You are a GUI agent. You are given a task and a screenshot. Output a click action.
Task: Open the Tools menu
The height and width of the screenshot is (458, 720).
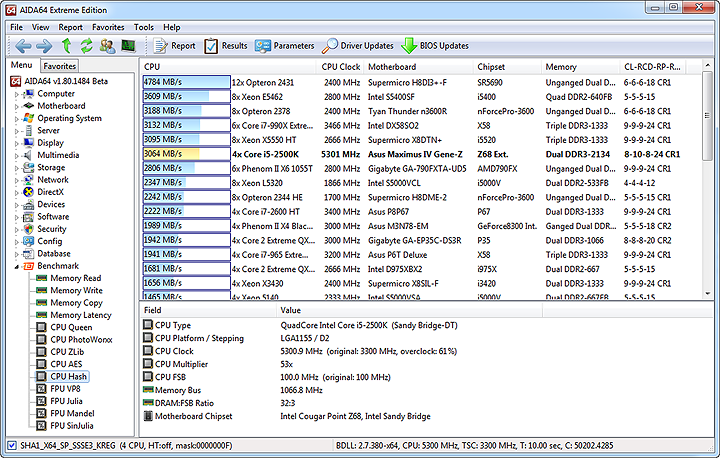point(144,27)
